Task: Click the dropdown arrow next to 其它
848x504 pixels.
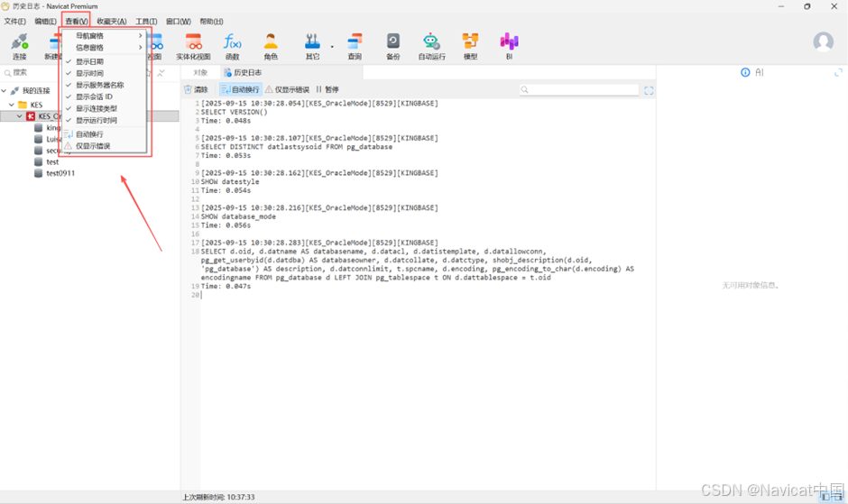Action: [332, 47]
